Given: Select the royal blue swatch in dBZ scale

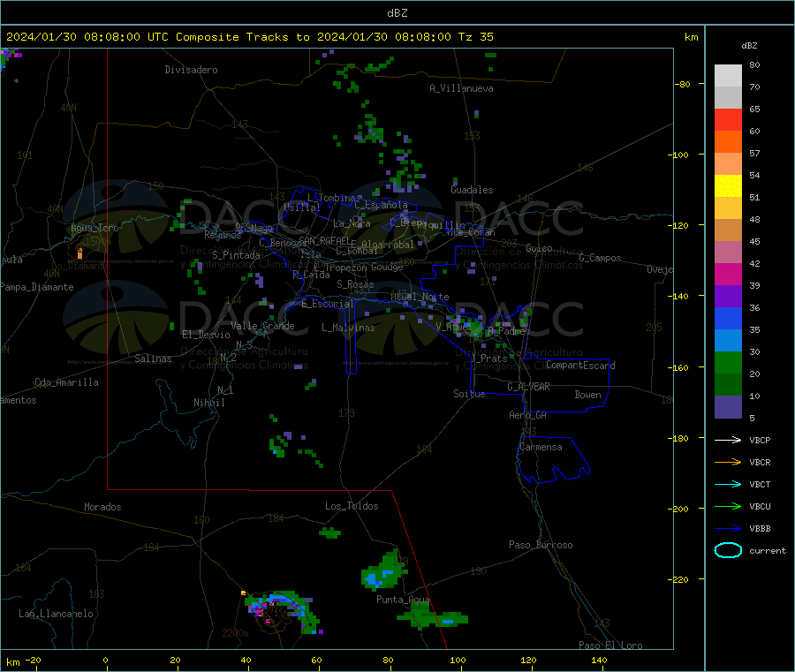Looking at the screenshot, I should pos(728,318).
